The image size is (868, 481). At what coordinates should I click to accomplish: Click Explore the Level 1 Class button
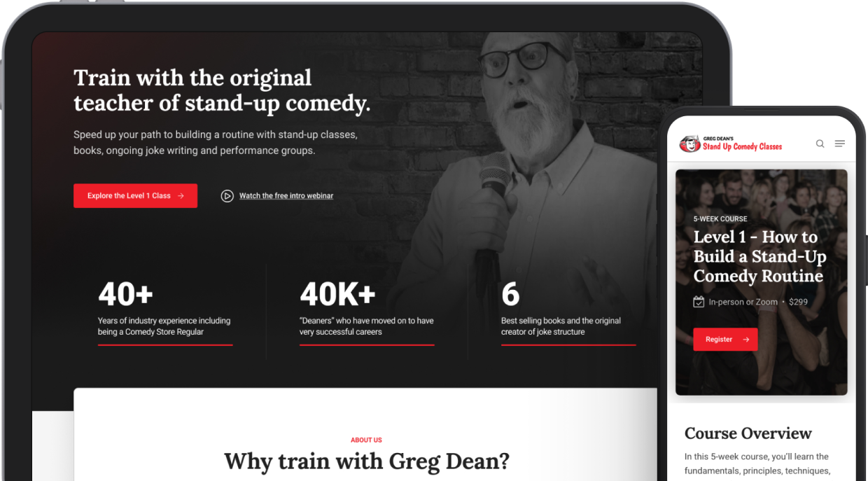click(135, 196)
